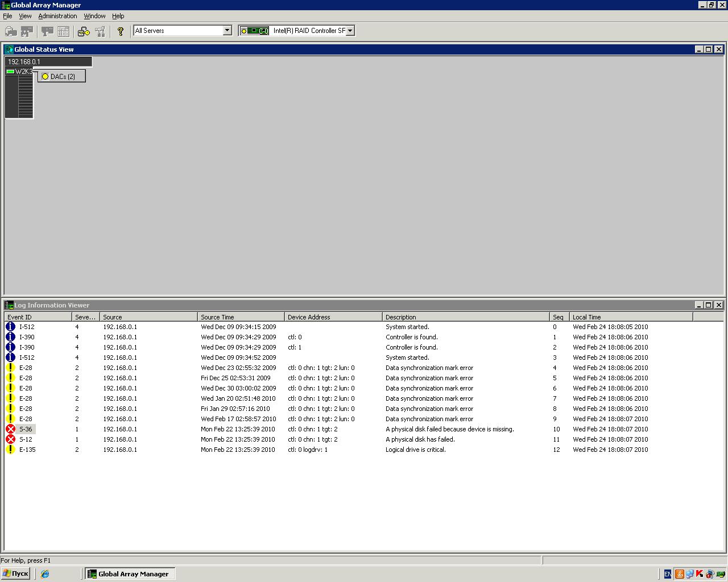The height and width of the screenshot is (582, 728).
Task: Open the Intel RAID Controller selector dropdown
Action: click(350, 31)
